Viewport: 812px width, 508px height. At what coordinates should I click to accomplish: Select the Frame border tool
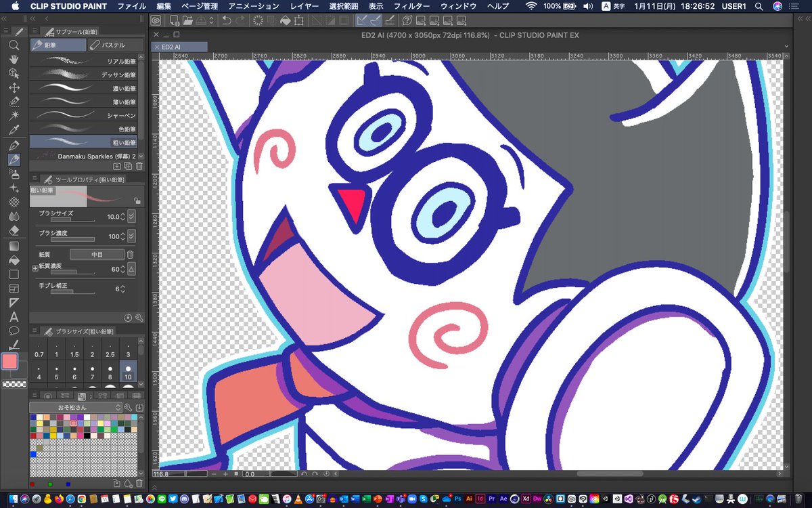pos(14,289)
